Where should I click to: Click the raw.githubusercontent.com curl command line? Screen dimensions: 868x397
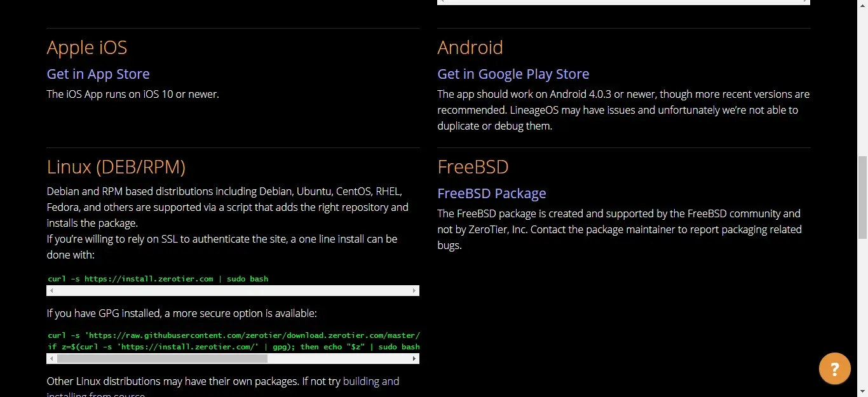pos(233,335)
